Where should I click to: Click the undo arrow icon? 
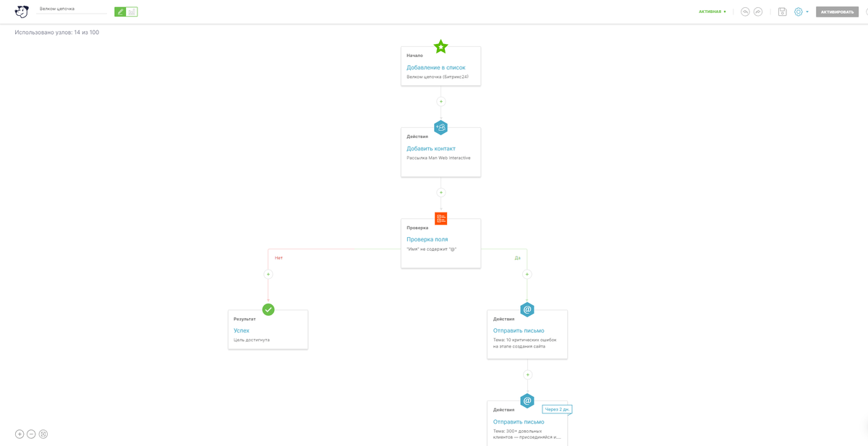[x=745, y=12]
